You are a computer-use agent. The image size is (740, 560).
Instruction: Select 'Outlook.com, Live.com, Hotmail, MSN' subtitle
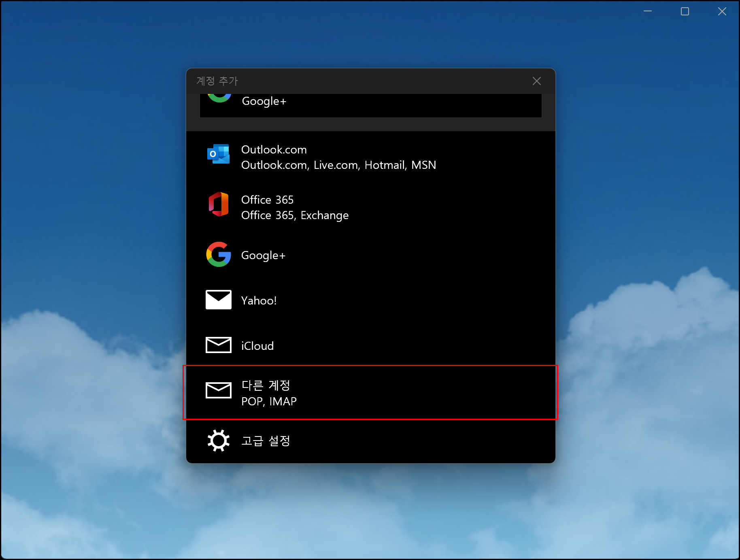click(x=338, y=165)
